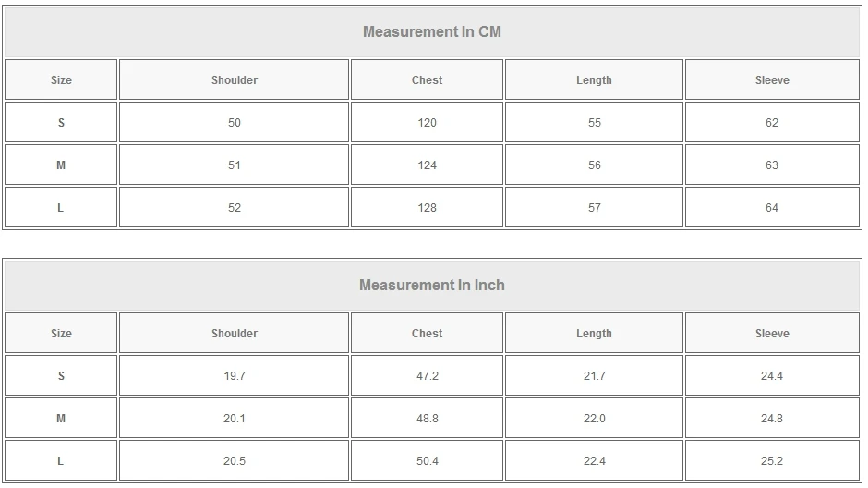Select the size L row label in the Inch table

(x=61, y=461)
